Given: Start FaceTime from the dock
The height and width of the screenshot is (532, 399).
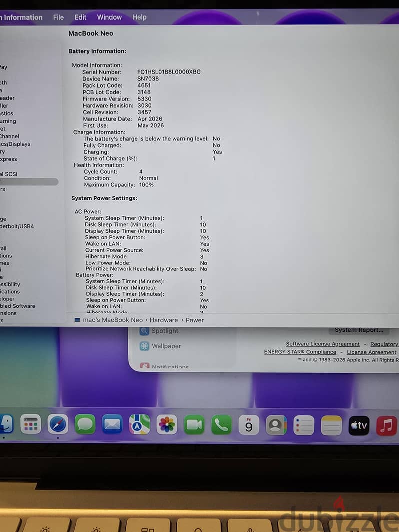Looking at the screenshot, I should pyautogui.click(x=194, y=424).
